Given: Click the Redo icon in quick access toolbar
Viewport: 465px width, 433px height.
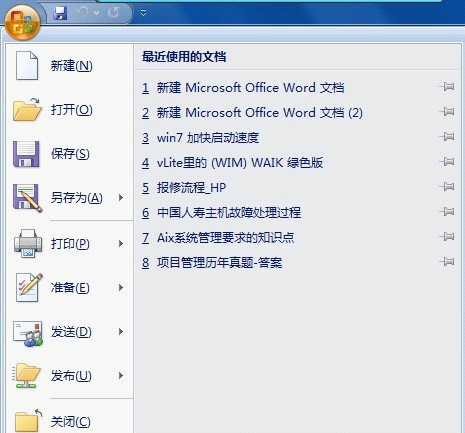Looking at the screenshot, I should (113, 13).
